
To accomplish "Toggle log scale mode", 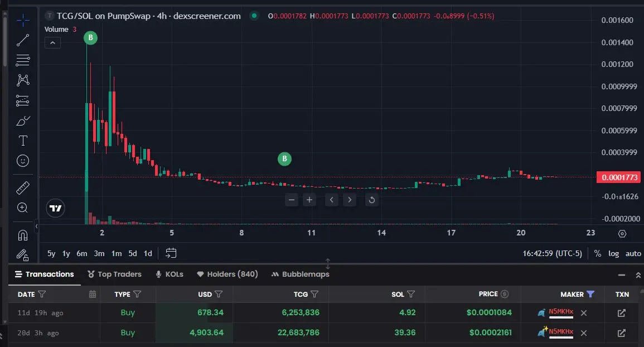I will coord(613,254).
